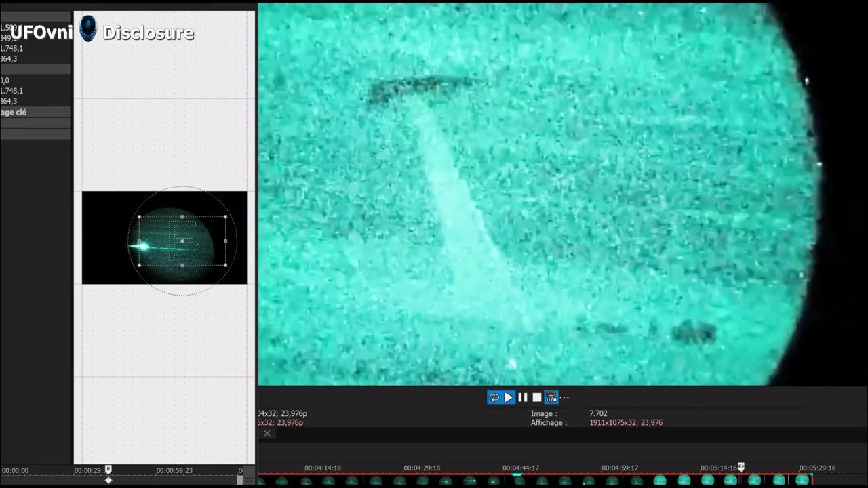Click the alien head channel logo
This screenshot has height=488, width=868.
click(88, 29)
